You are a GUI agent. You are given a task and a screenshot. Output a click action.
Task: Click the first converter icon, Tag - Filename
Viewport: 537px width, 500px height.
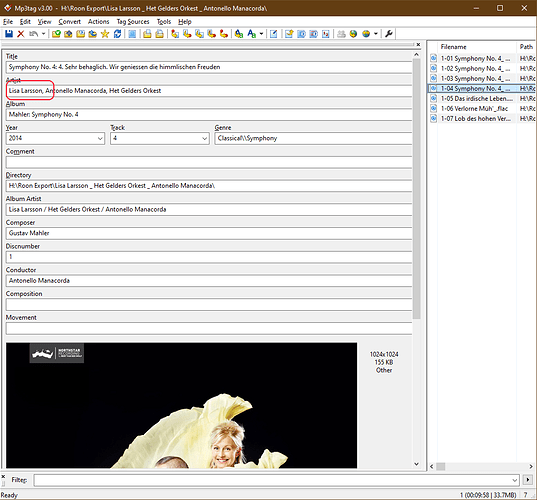click(175, 34)
